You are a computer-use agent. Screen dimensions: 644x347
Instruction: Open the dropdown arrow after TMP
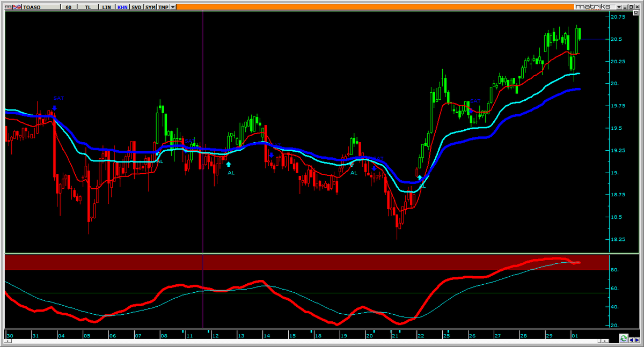173,7
